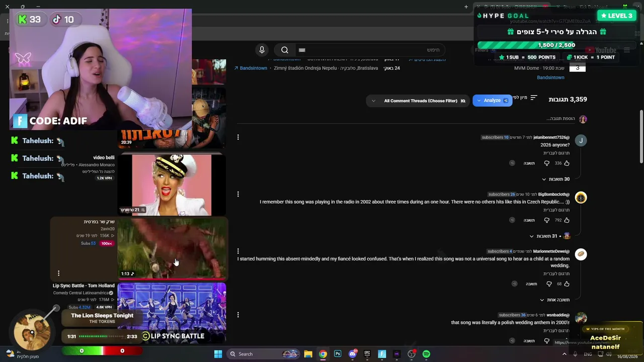Open the Lip Sync Battle video thumbnail
644x362 pixels.
172,312
